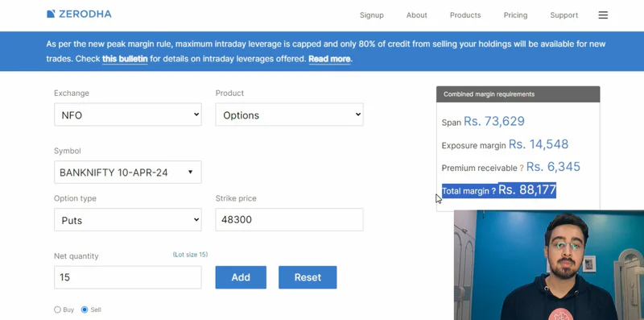This screenshot has height=320, width=644.
Task: Open the Products menu item
Action: pos(465,15)
